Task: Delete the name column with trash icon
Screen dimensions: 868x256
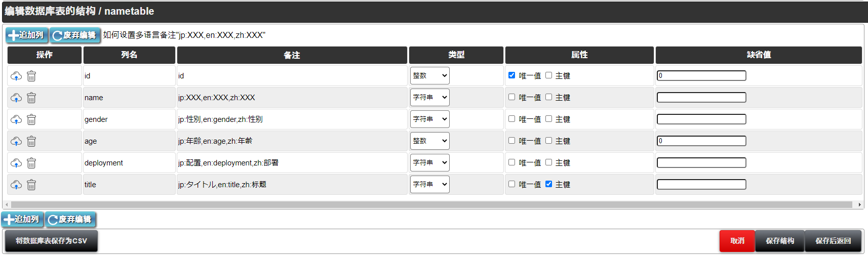Action: point(31,98)
